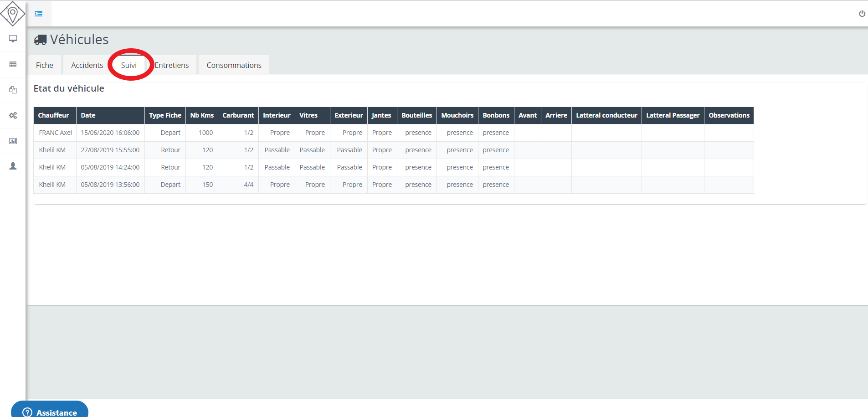Switch to the Fiche tab
This screenshot has height=417, width=868.
coord(45,65)
